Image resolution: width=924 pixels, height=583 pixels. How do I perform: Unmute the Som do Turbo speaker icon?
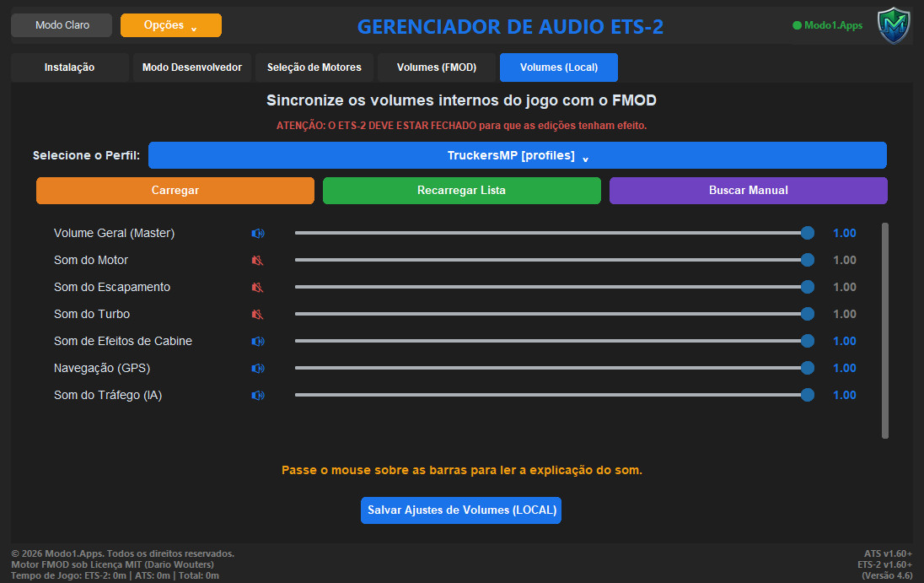tap(257, 314)
